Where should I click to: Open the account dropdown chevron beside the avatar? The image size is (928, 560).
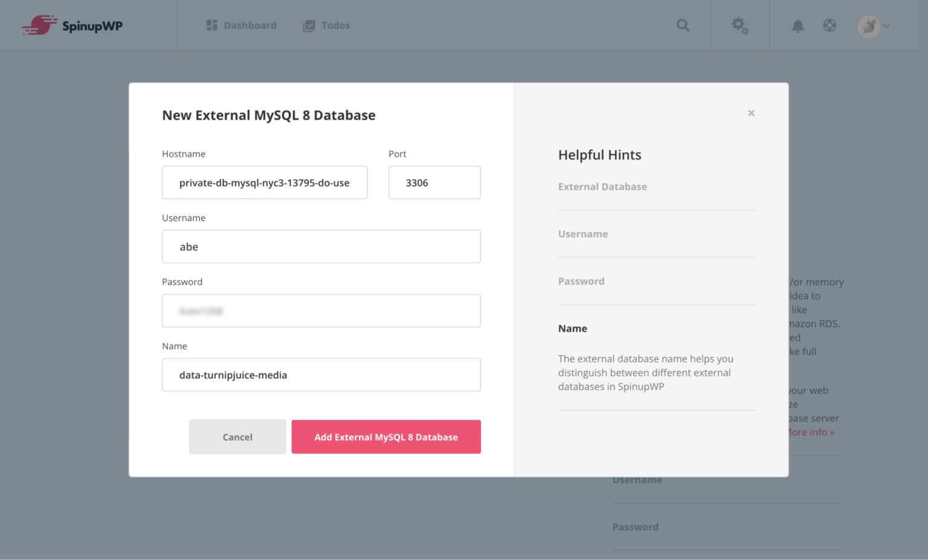click(886, 27)
